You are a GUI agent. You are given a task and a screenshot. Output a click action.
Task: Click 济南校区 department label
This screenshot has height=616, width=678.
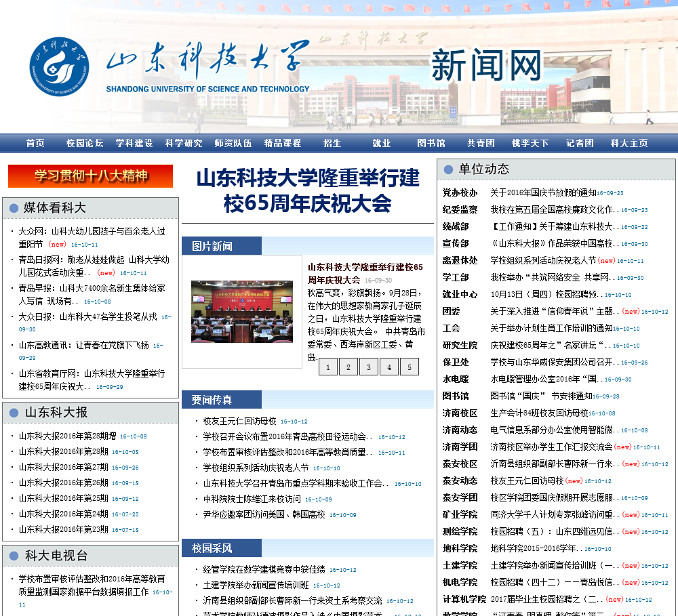pos(460,413)
